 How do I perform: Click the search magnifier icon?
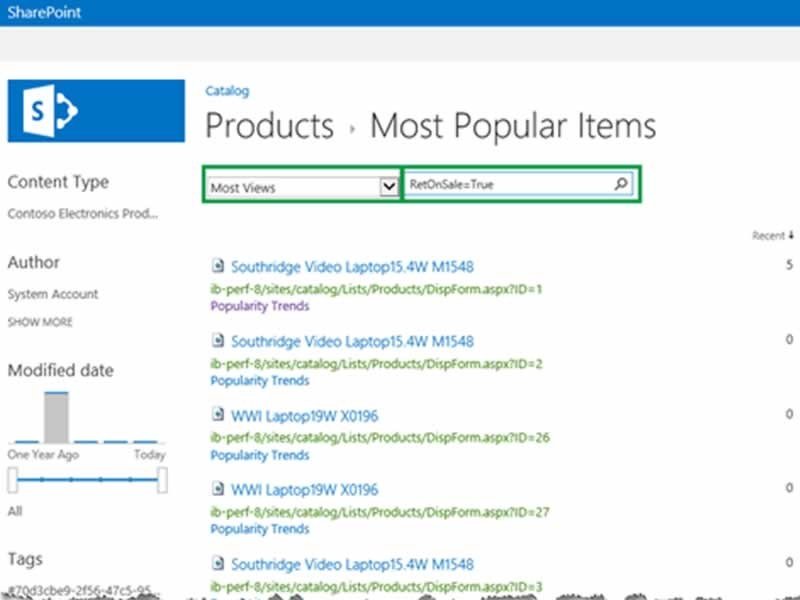pos(621,183)
